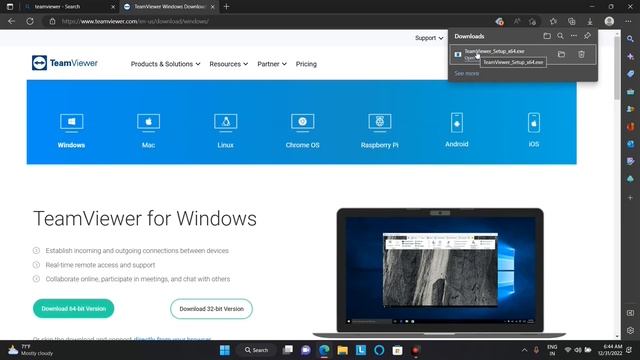The height and width of the screenshot is (360, 640).
Task: Open Read aloud icon in address bar
Action: 517,21
